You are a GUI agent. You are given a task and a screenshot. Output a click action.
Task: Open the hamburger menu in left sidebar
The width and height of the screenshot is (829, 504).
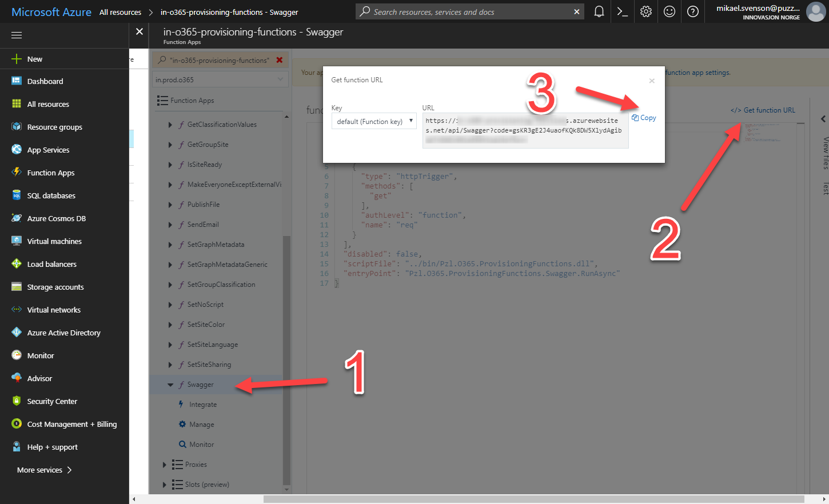click(x=17, y=35)
